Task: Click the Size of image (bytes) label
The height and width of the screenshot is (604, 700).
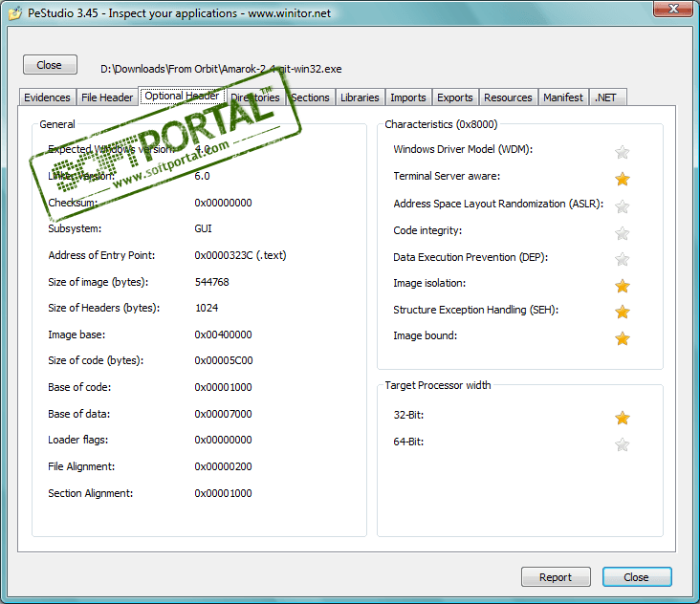Action: click(x=98, y=282)
